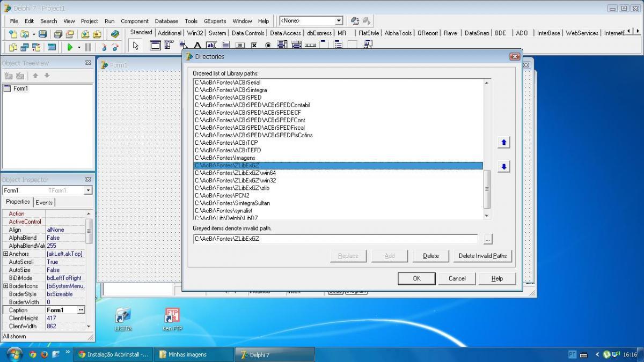
Task: Select path C:\AcBr\Fontes\synalist in list
Action: coord(338,211)
